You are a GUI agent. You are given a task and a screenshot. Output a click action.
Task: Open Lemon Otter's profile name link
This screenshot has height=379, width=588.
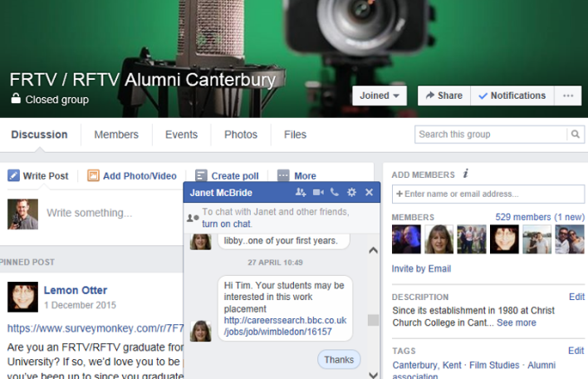tap(76, 290)
